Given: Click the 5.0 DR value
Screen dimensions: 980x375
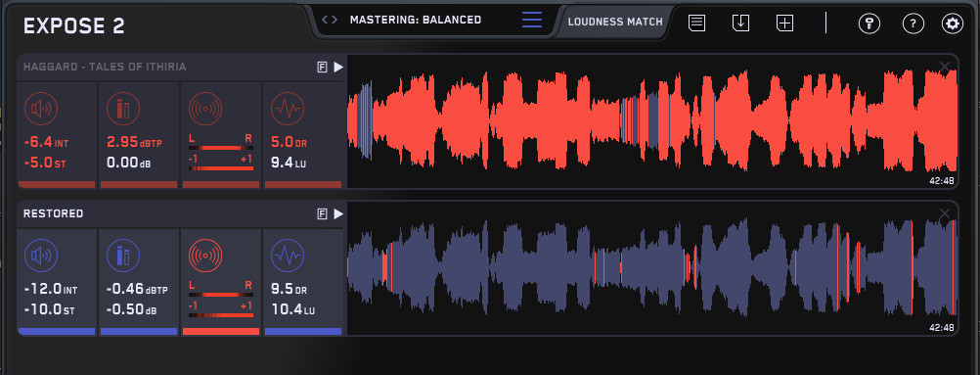Looking at the screenshot, I should (x=288, y=142).
